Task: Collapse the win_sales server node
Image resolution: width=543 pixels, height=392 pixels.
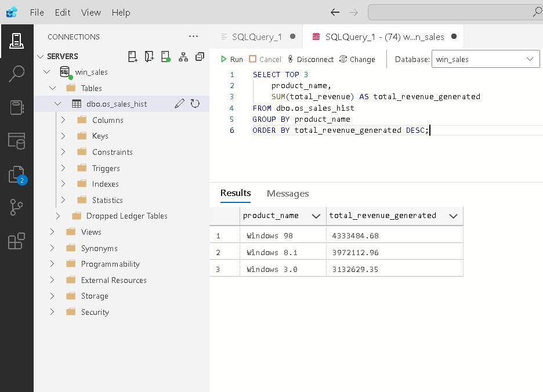Action: pos(47,72)
